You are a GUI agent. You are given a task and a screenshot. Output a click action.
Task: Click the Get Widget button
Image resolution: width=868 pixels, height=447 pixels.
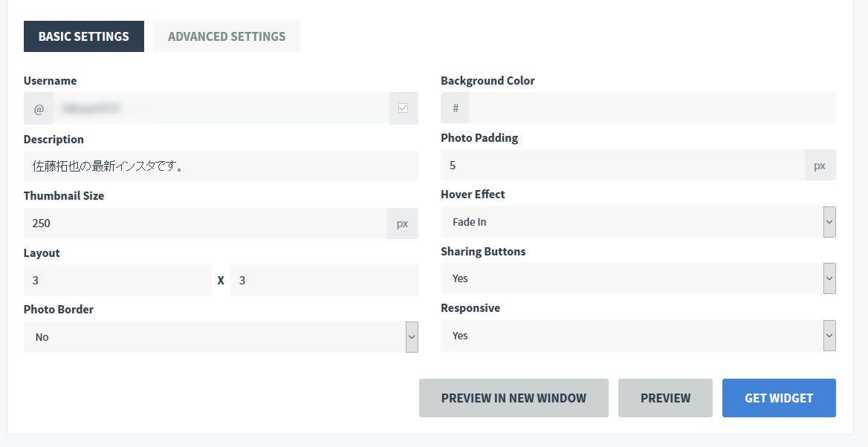[779, 398]
